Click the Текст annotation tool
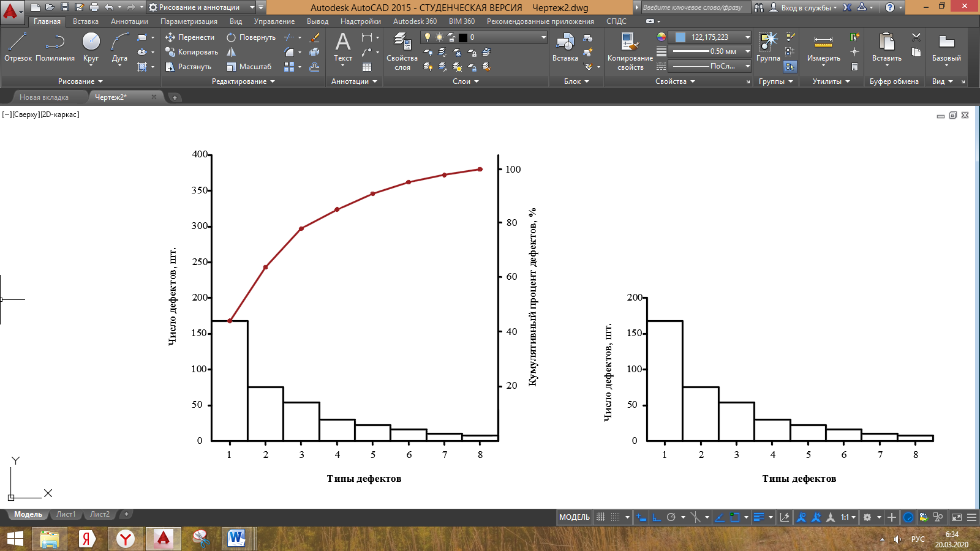This screenshot has height=551, width=980. tap(343, 48)
